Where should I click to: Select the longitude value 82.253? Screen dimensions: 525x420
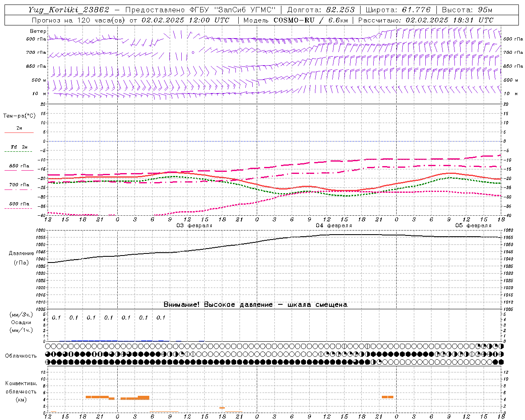[340, 10]
